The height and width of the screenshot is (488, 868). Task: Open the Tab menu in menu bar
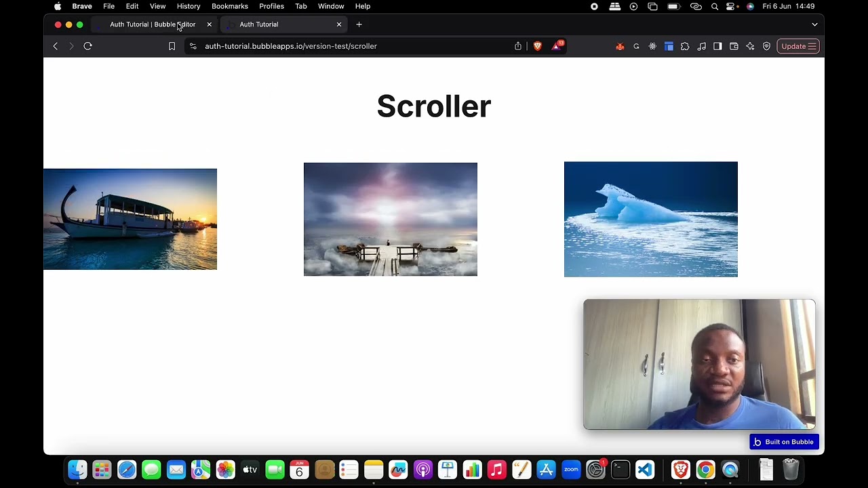point(301,6)
